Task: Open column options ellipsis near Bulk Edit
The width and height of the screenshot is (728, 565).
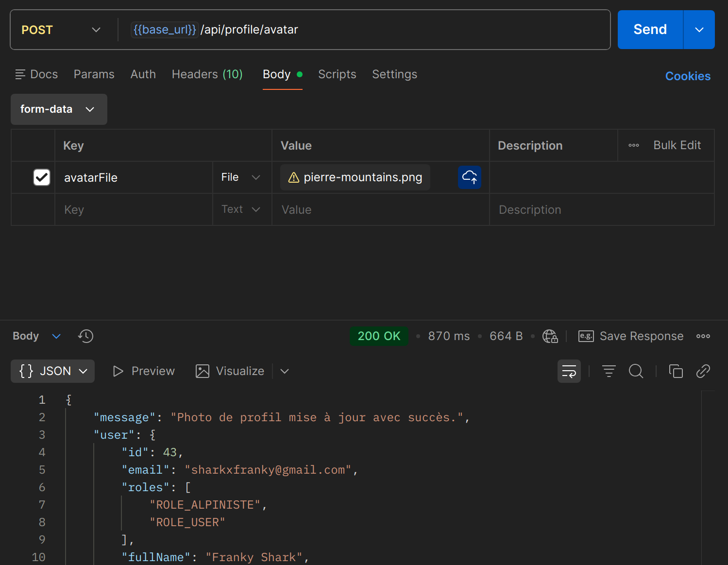Action: coord(633,145)
